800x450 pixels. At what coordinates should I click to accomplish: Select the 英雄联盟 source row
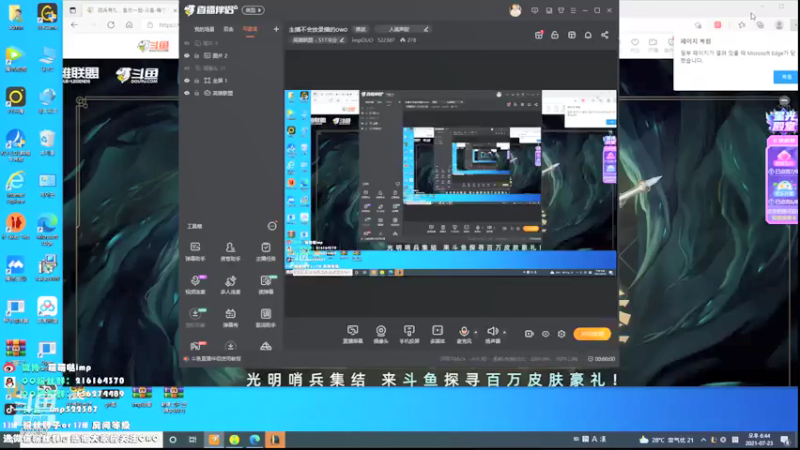231,93
